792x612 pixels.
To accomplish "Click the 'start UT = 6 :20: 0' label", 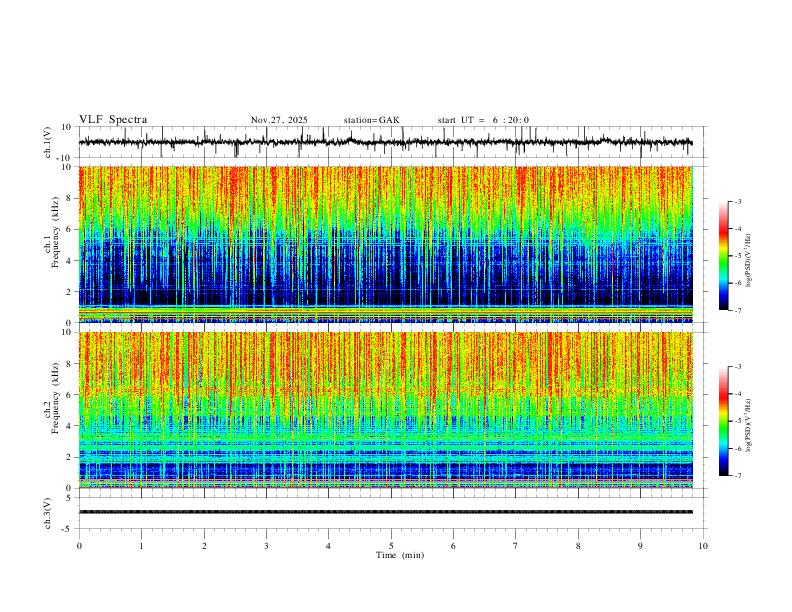I will (x=483, y=120).
